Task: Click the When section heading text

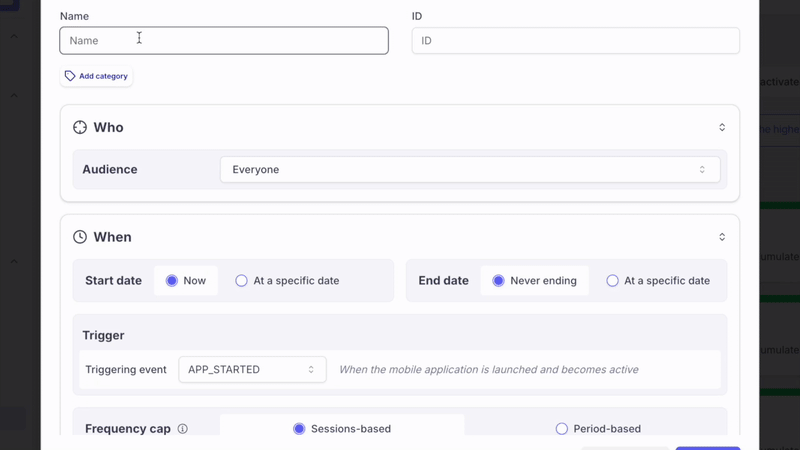Action: click(112, 237)
